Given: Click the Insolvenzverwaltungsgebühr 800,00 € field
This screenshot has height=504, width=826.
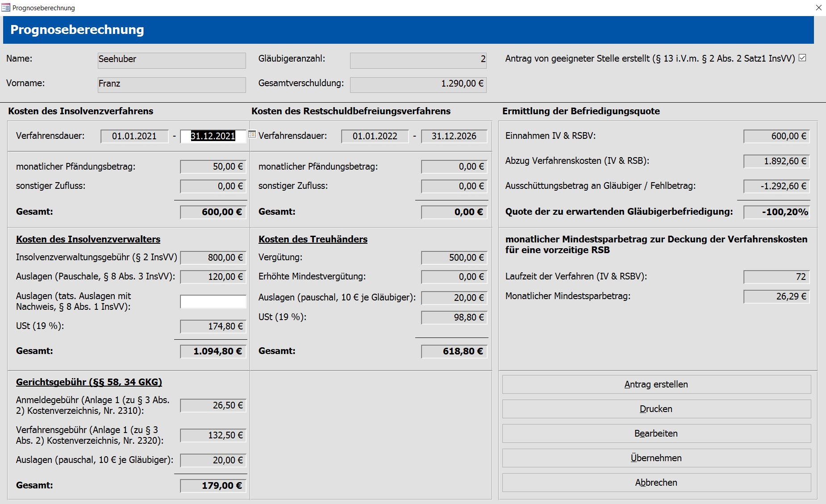Looking at the screenshot, I should pyautogui.click(x=213, y=258).
